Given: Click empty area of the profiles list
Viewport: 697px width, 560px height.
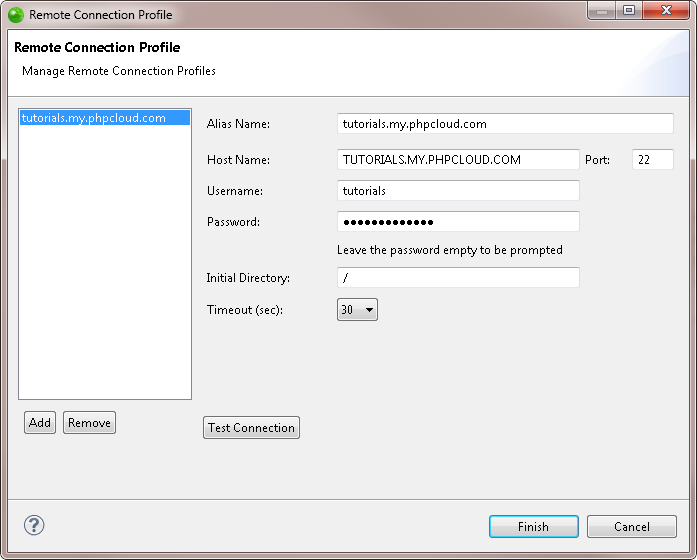Looking at the screenshot, I should (105, 262).
